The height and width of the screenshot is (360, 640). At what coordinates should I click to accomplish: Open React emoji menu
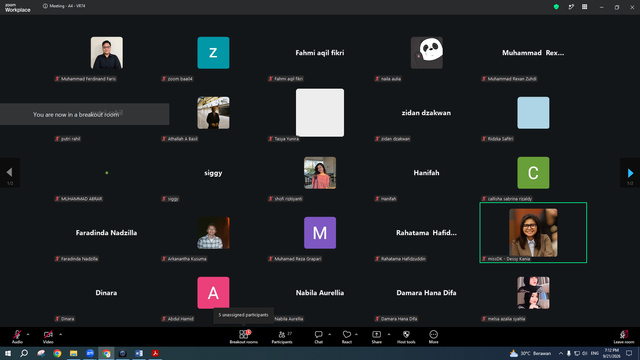pos(347,337)
